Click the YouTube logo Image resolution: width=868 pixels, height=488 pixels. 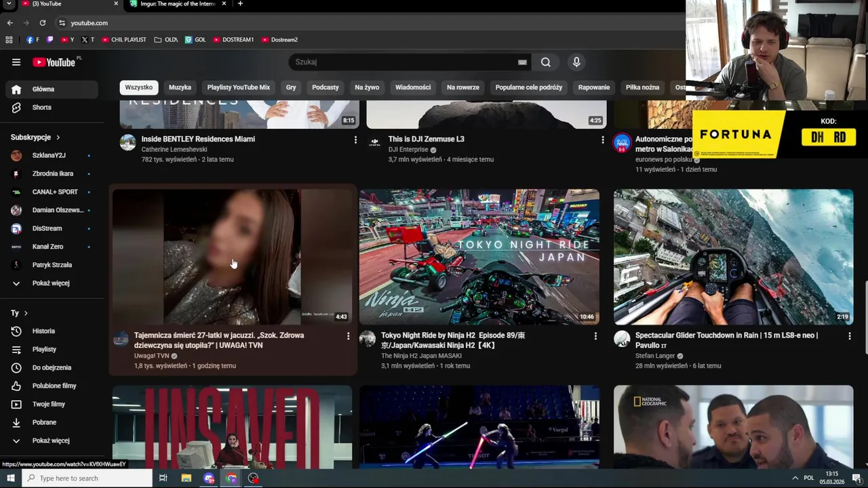54,62
